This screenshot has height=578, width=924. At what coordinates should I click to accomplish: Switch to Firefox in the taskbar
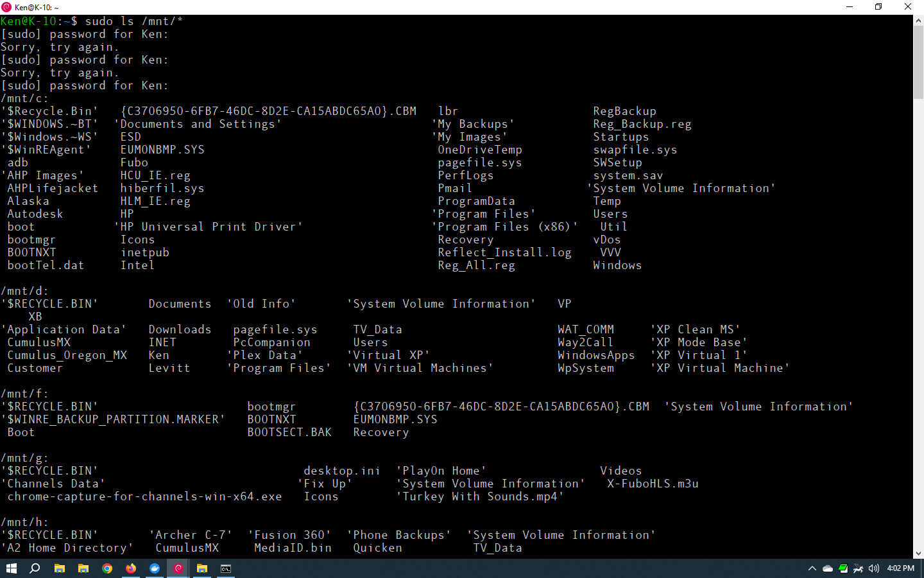131,568
